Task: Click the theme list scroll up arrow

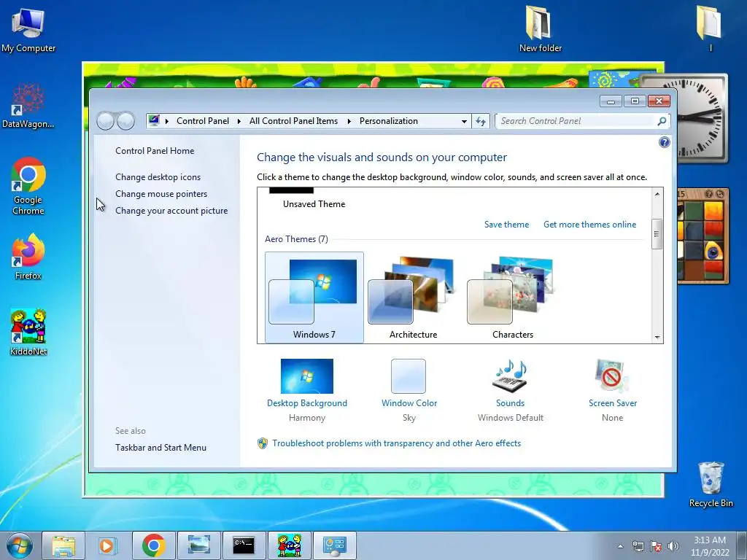Action: tap(657, 194)
